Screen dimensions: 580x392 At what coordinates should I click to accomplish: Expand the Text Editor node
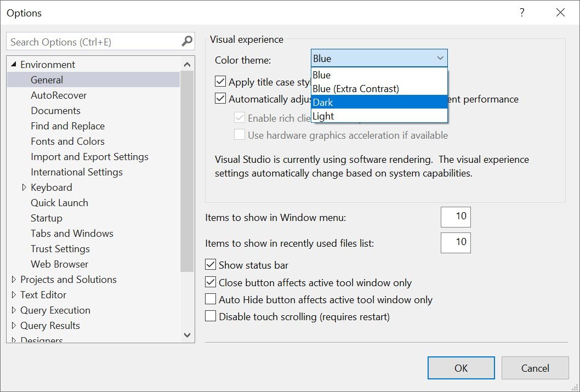tap(14, 295)
